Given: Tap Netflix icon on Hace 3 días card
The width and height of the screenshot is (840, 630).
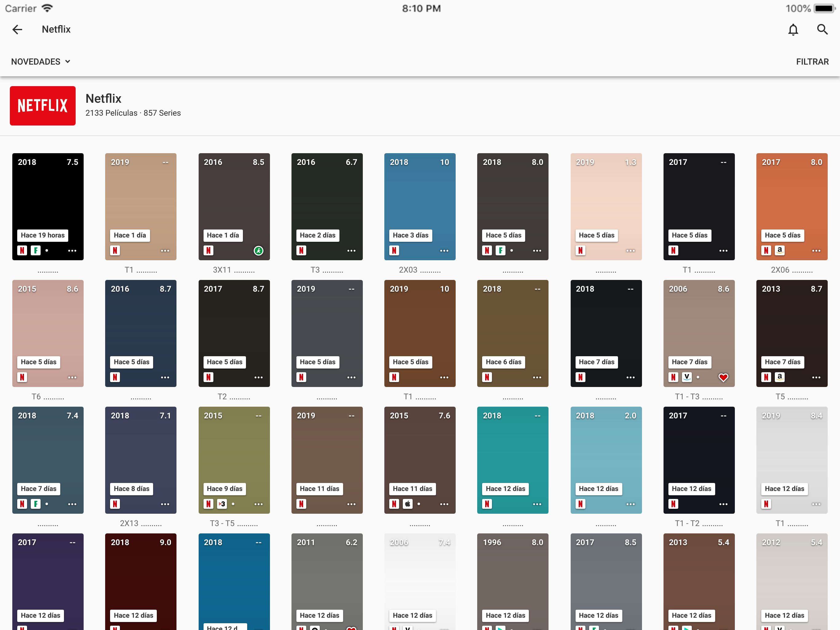Looking at the screenshot, I should coord(394,250).
